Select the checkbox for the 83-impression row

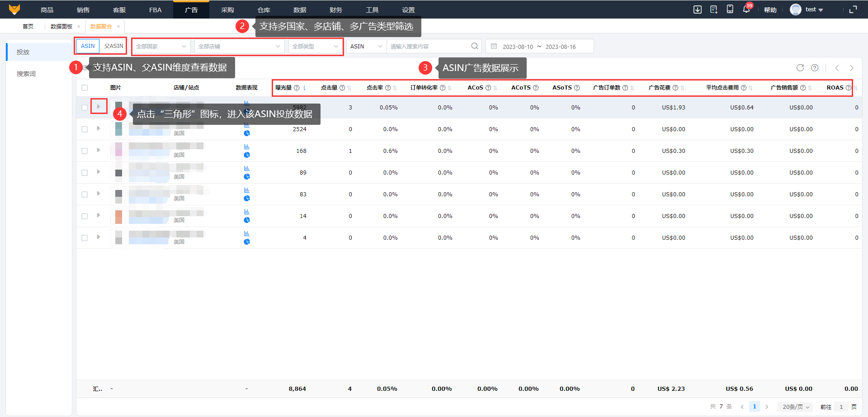pos(85,194)
